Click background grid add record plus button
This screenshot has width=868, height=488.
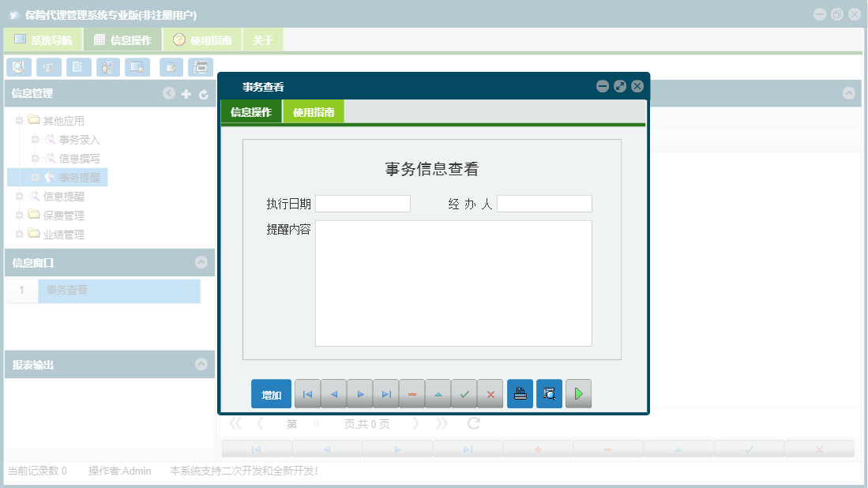(538, 449)
